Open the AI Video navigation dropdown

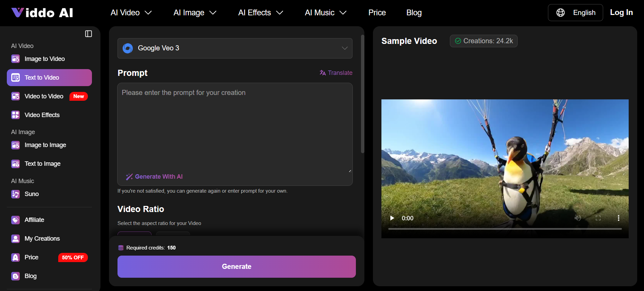point(131,13)
